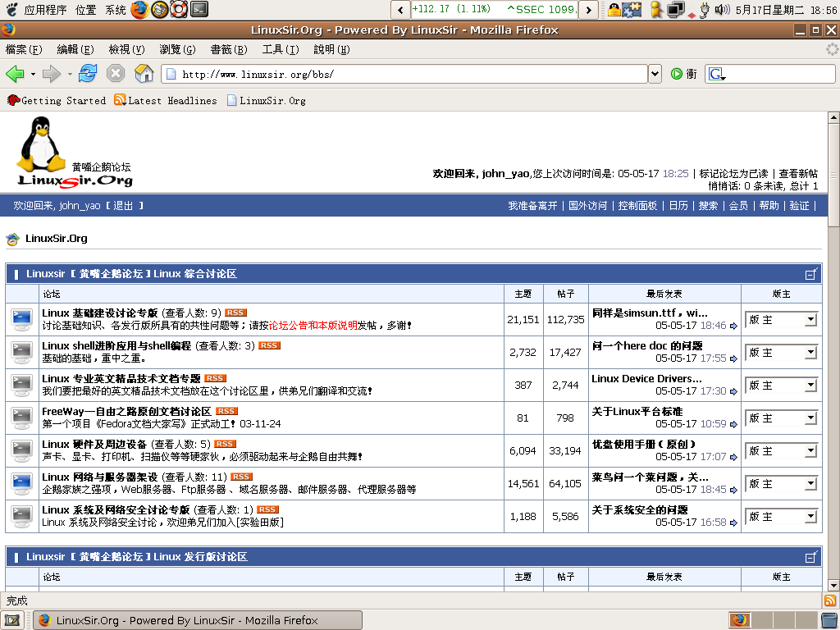This screenshot has height=630, width=840.
Task: Click the green Go button beside URL bar
Action: pyautogui.click(x=677, y=74)
